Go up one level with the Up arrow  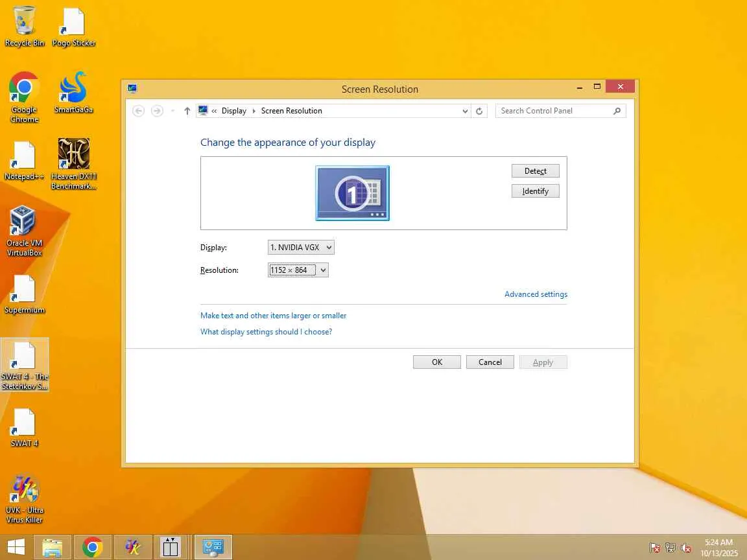pyautogui.click(x=187, y=111)
